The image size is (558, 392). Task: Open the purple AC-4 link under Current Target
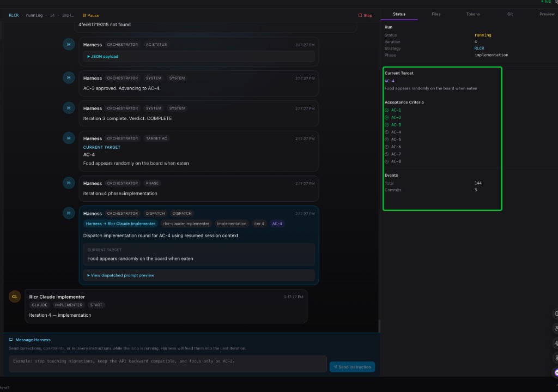(x=389, y=81)
